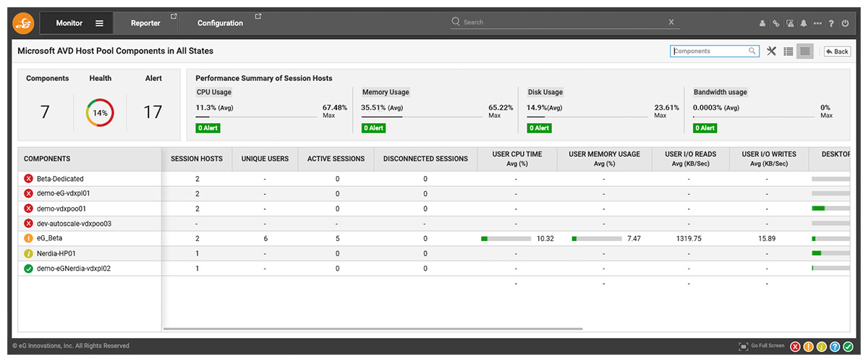
Task: Click the 14% Health donut gauge
Action: pos(101,114)
